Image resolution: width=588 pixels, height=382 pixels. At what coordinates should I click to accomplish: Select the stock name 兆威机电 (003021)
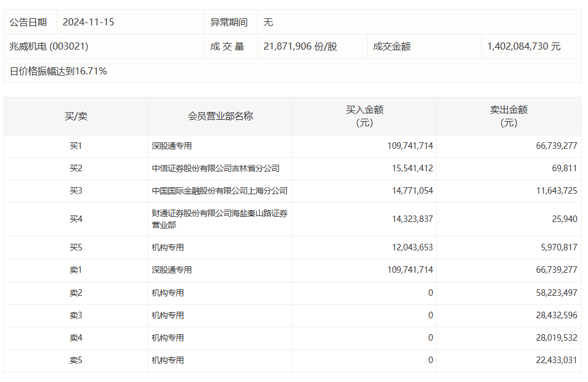coord(49,47)
